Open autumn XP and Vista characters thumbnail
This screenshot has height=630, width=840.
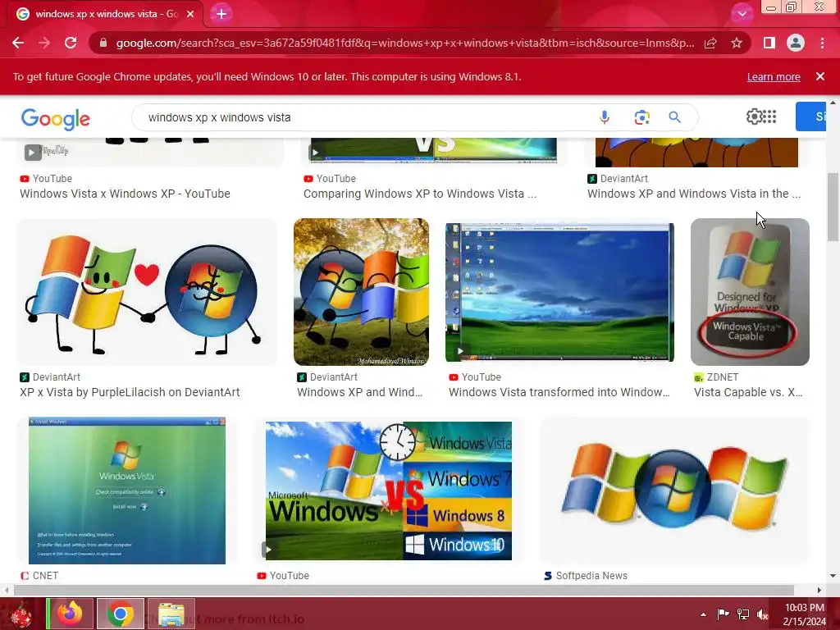(x=361, y=292)
